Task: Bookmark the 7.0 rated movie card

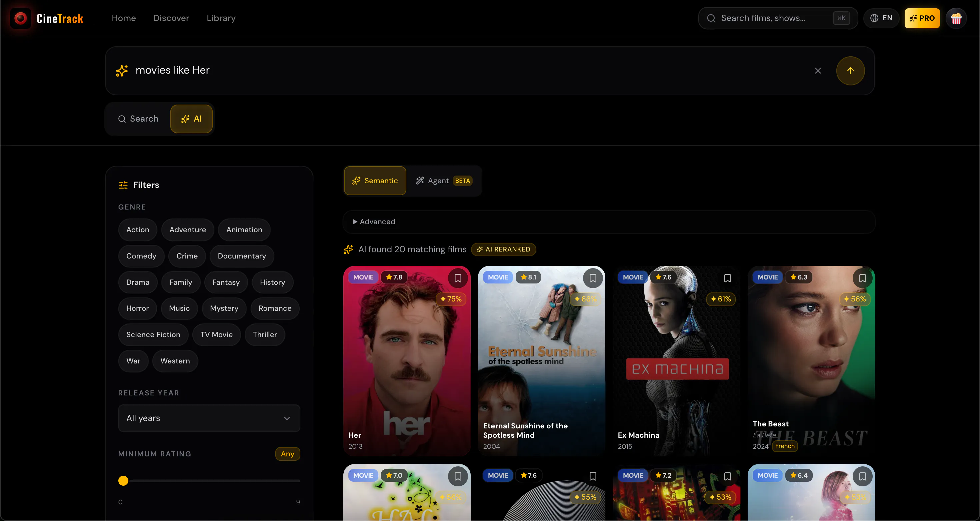Action: [458, 476]
